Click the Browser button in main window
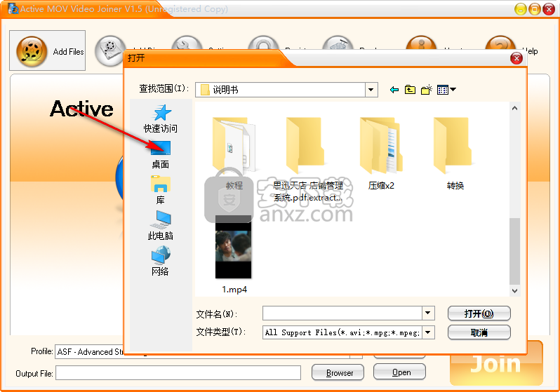This screenshot has width=560, height=392. click(x=338, y=372)
